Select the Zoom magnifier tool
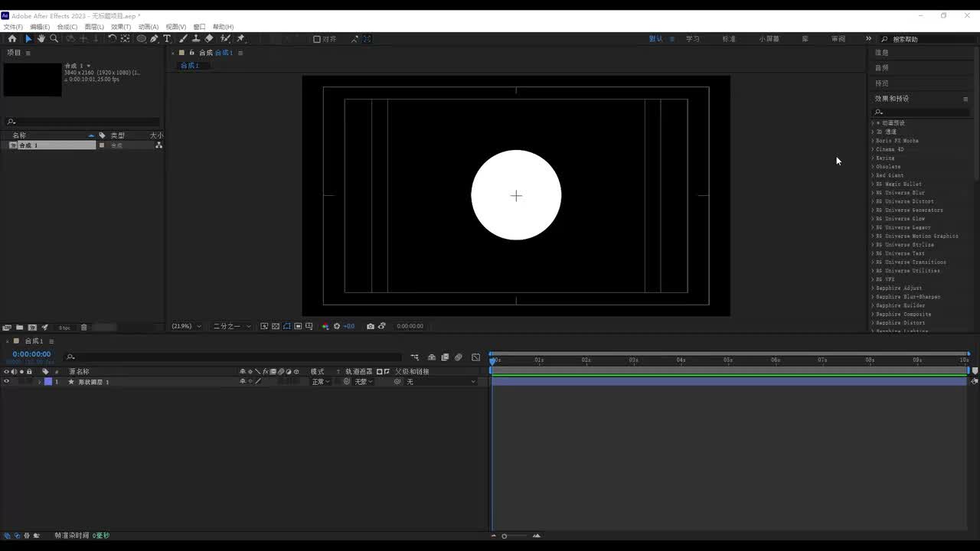 pyautogui.click(x=54, y=39)
